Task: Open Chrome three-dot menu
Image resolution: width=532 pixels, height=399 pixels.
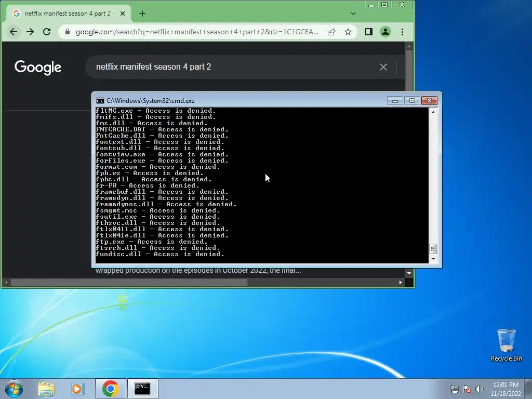Action: [403, 32]
